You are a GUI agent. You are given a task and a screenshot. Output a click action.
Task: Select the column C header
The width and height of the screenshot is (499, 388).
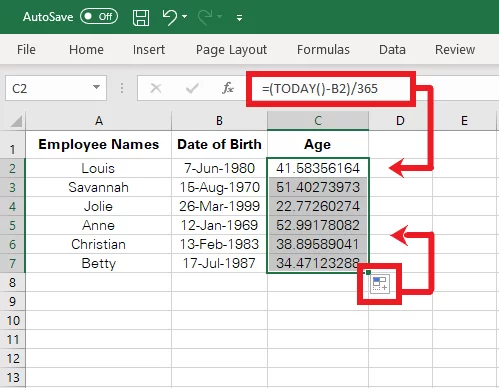point(318,121)
